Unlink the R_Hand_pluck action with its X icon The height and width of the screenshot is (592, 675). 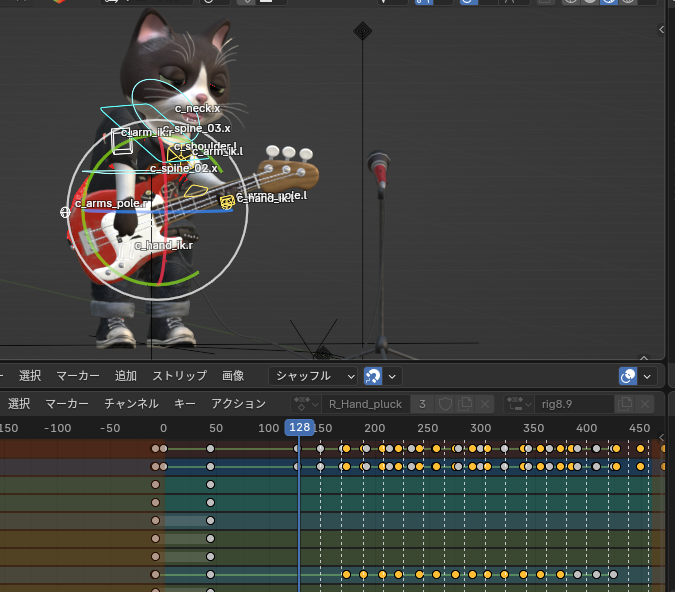pos(485,404)
